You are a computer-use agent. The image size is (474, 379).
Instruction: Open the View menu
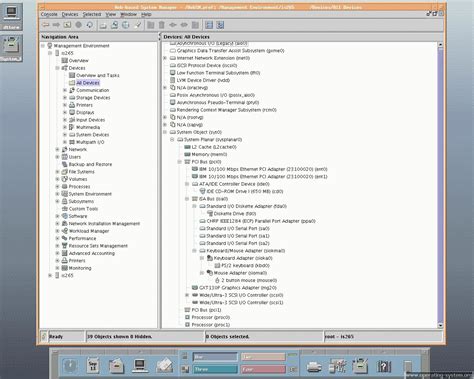[x=111, y=14]
